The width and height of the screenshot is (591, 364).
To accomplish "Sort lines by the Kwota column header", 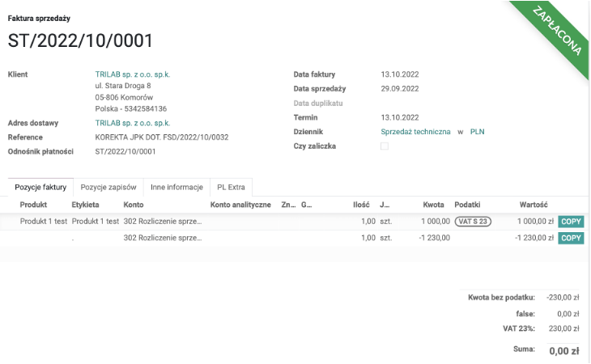I will (x=432, y=205).
